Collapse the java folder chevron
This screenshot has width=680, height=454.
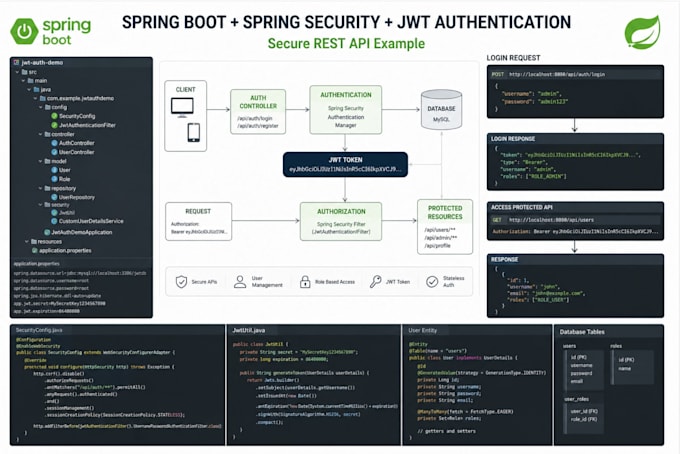29,89
